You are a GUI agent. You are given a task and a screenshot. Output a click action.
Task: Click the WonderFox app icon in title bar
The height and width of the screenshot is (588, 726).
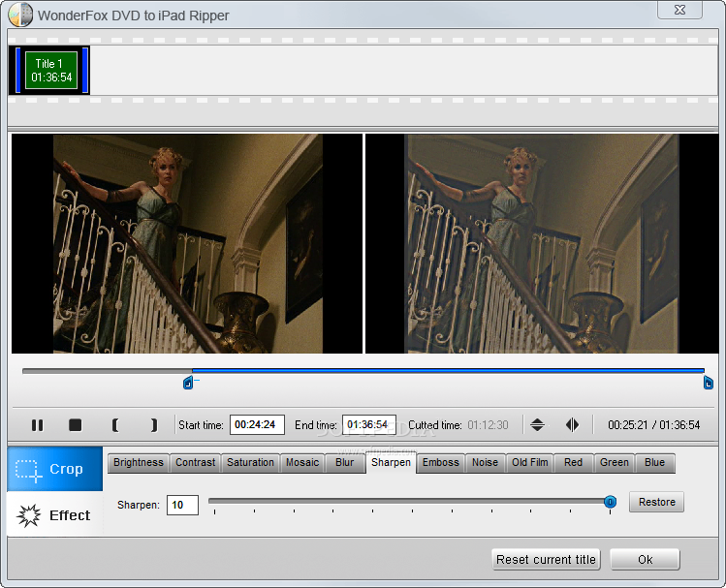pos(20,15)
